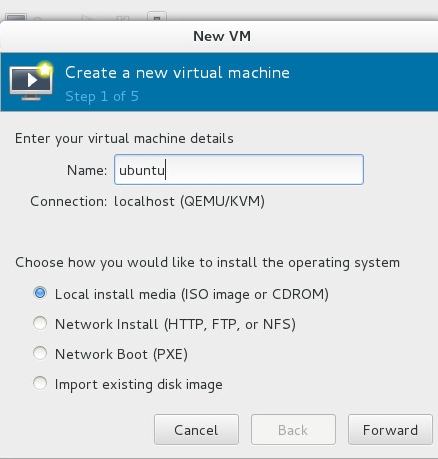
Task: Click 'localhost (QEMU/KVM)' connection text
Action: coord(189,201)
